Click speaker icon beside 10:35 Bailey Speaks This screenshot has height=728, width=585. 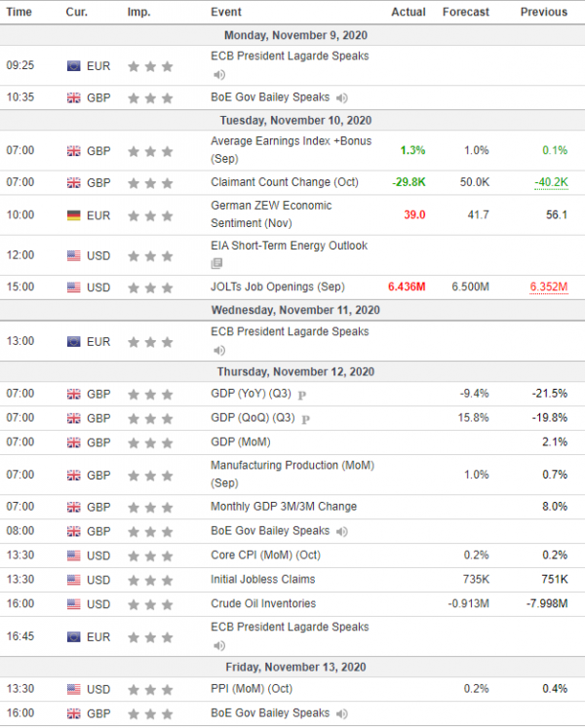342,98
